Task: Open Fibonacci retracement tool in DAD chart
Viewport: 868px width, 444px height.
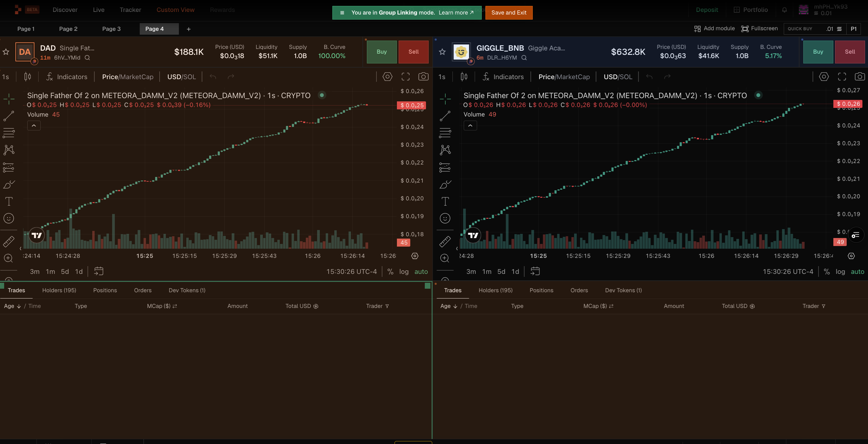Action: click(x=9, y=133)
